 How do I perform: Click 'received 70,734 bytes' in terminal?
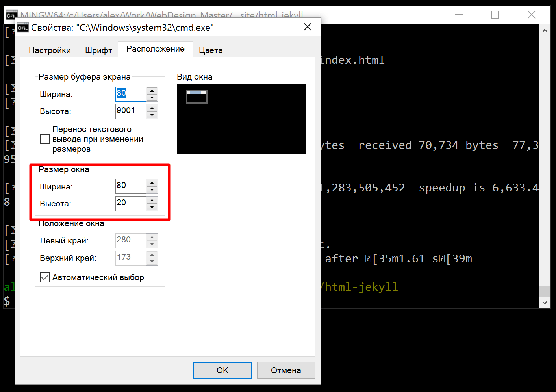point(428,145)
